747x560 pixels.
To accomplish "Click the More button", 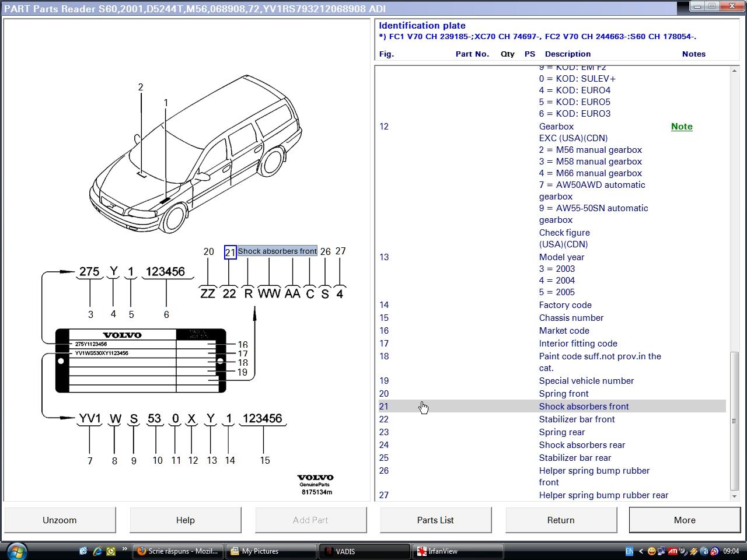I will pos(685,520).
